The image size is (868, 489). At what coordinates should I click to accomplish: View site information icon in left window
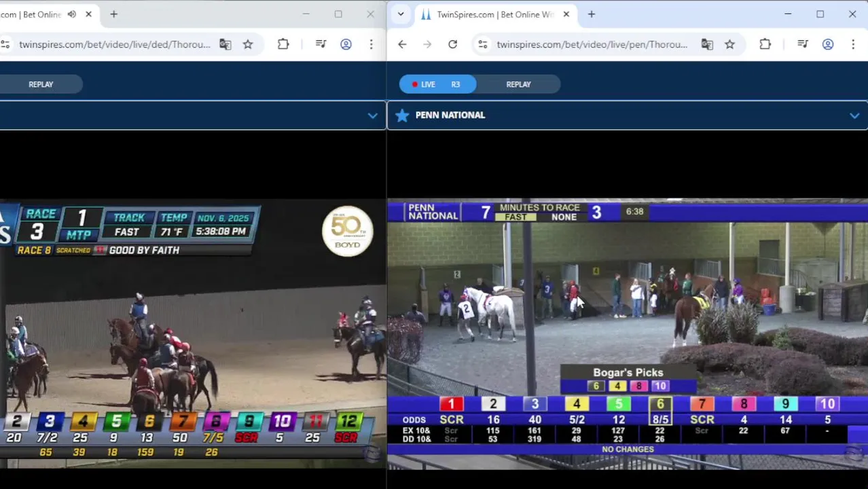pyautogui.click(x=5, y=44)
